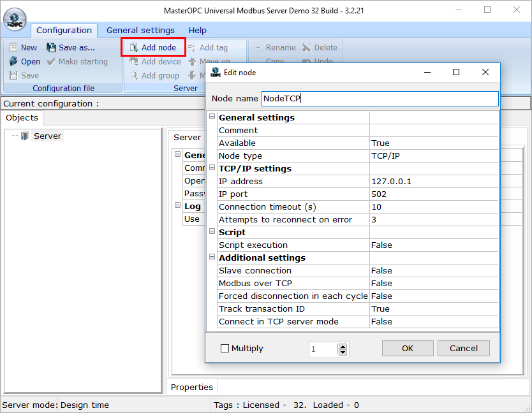Open a configuration file via Open icon
Screen dimensions: 532x413
click(13, 61)
